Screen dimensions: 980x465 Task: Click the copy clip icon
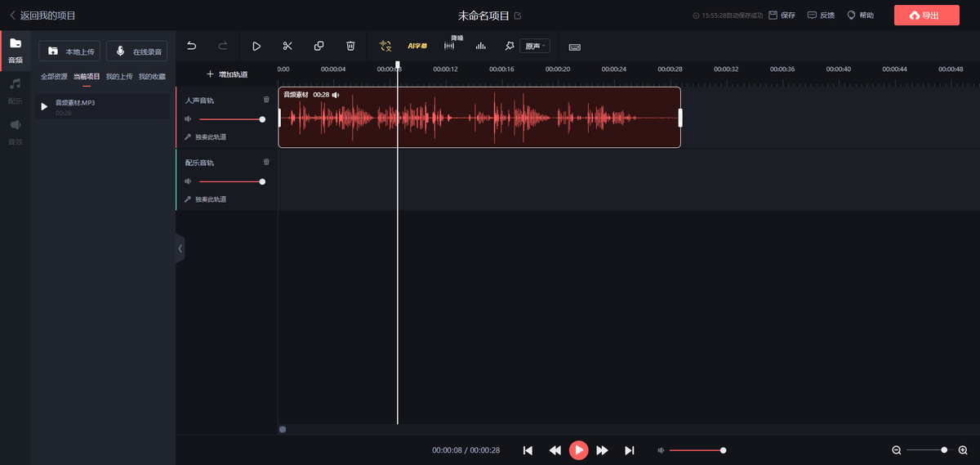click(x=319, y=47)
